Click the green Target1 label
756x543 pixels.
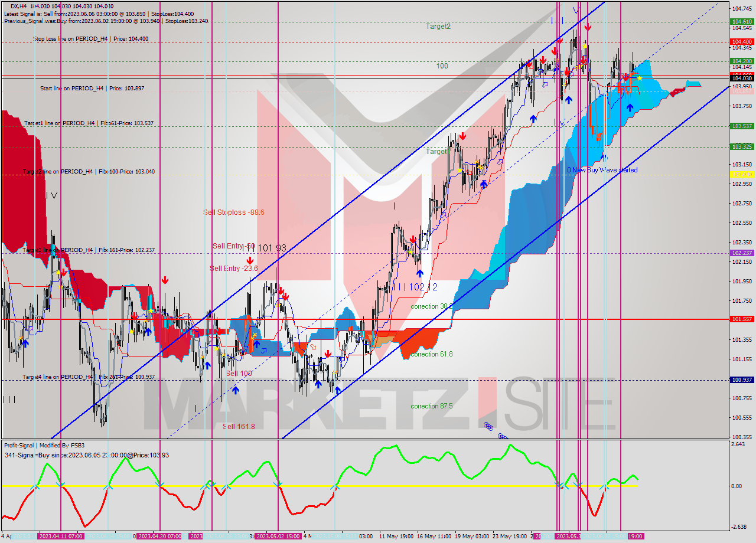point(437,152)
